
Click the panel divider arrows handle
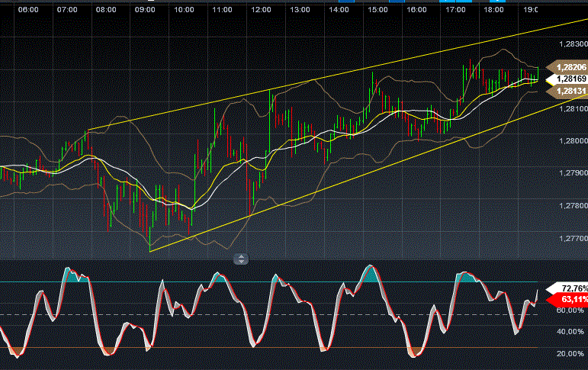tap(241, 259)
